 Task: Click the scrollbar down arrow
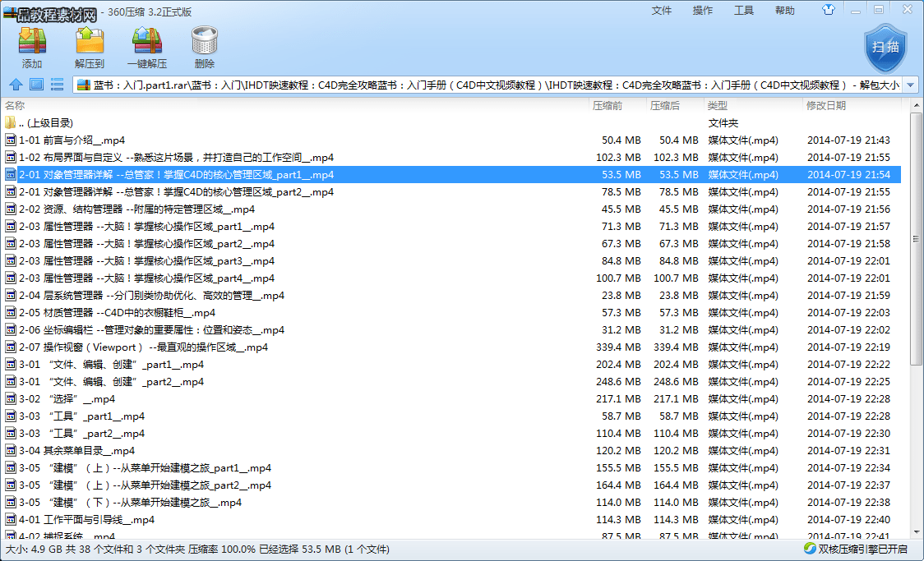tap(916, 531)
